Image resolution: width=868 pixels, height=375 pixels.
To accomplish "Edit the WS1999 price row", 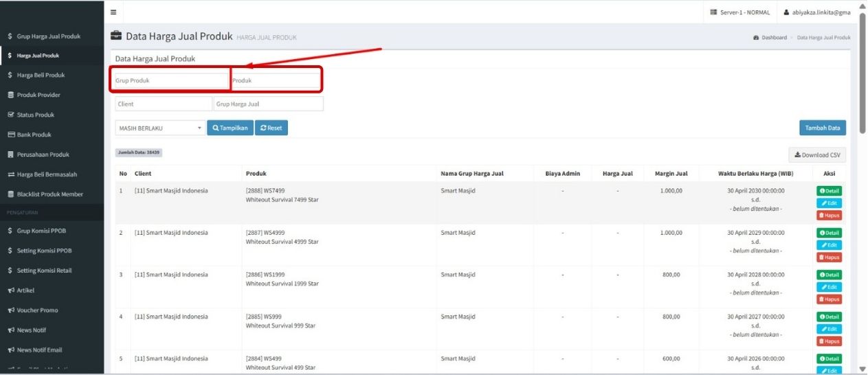I will [x=829, y=287].
